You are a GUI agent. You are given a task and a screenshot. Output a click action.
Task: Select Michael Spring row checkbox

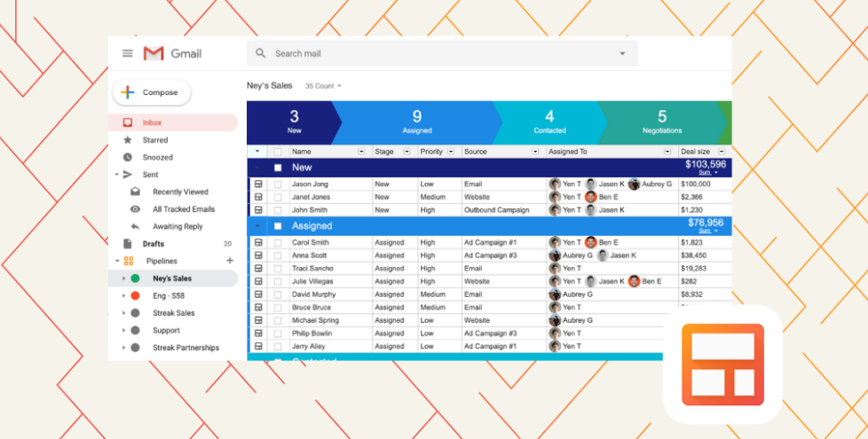tap(278, 320)
